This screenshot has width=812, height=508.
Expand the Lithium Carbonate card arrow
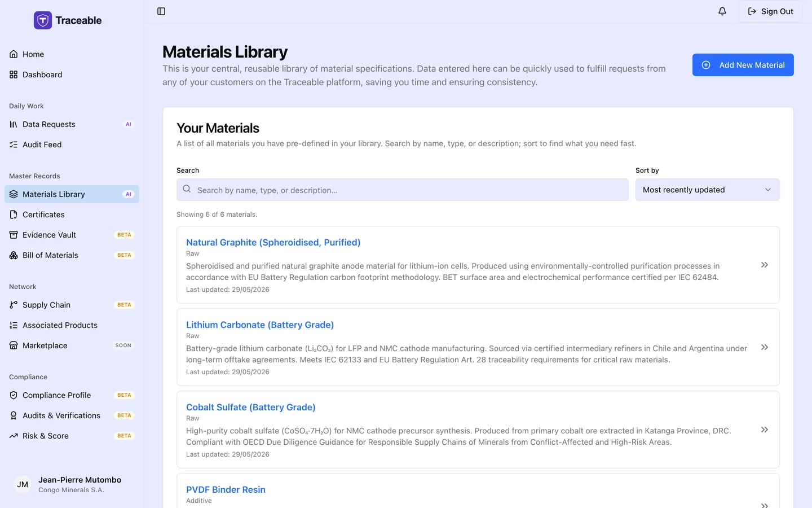coord(765,347)
